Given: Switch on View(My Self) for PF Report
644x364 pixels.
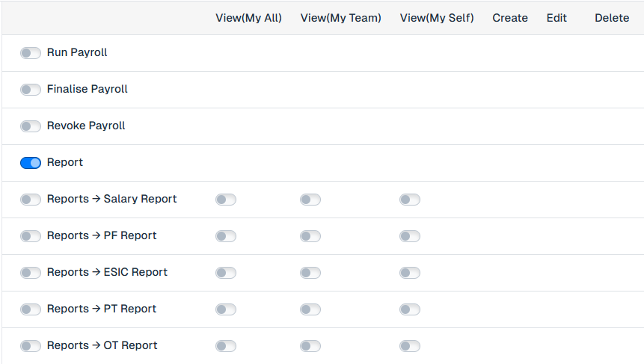Looking at the screenshot, I should pyautogui.click(x=410, y=236).
